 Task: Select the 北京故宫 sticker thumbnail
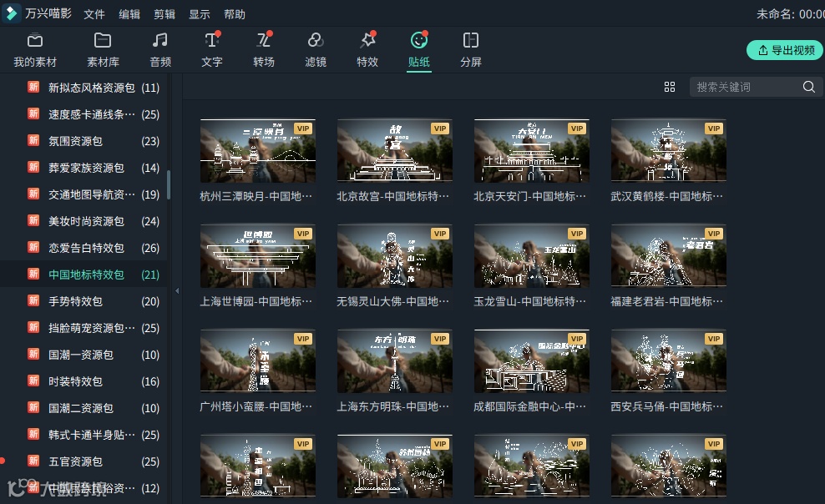pyautogui.click(x=394, y=151)
